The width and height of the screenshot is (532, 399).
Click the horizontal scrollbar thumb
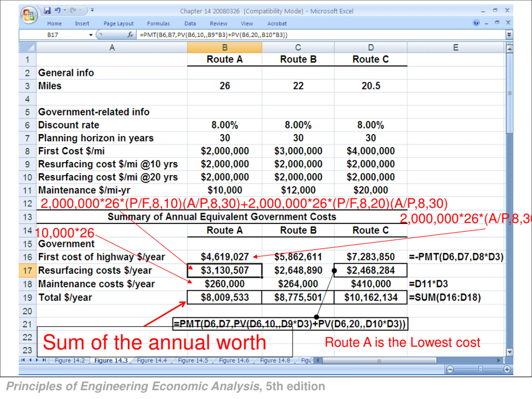pyautogui.click(x=379, y=361)
